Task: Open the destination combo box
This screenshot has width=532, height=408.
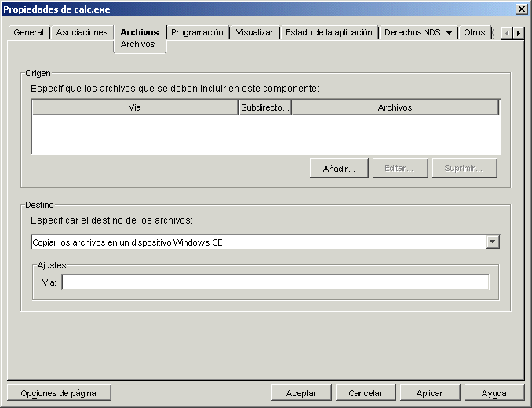Action: [x=265, y=242]
